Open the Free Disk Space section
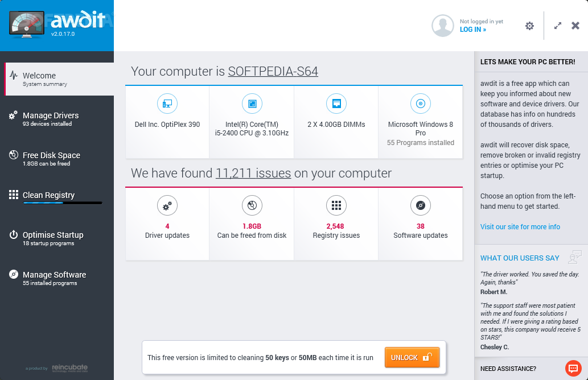The image size is (588, 380). pyautogui.click(x=57, y=159)
